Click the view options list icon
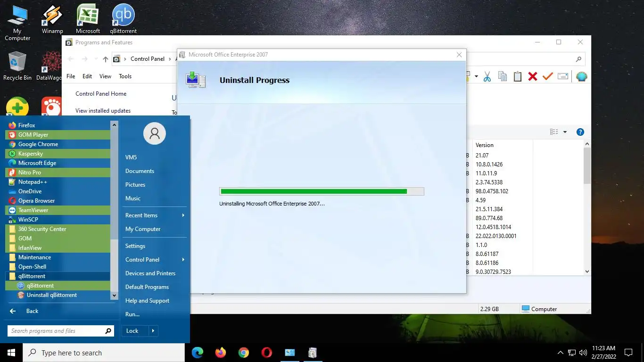Viewport: 644px width, 362px height. 554,132
